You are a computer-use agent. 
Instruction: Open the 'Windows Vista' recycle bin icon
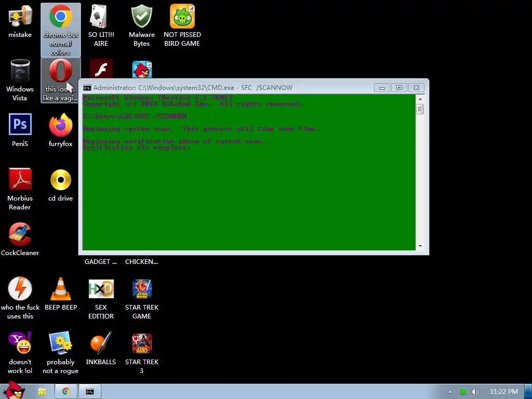20,81
